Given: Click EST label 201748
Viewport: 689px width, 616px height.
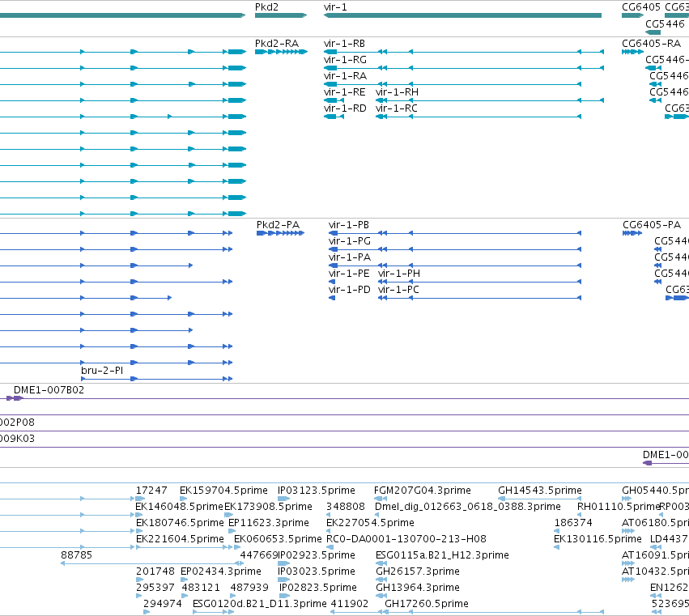Looking at the screenshot, I should (155, 571).
